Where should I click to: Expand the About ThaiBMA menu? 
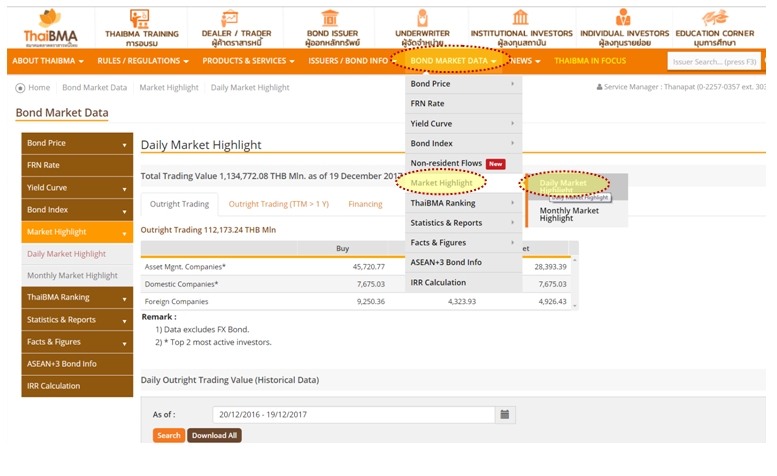(48, 61)
